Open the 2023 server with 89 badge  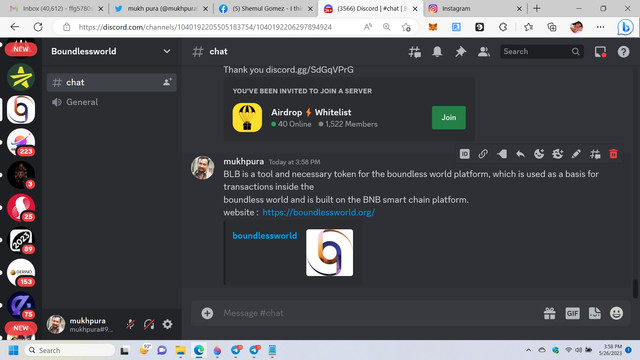tap(21, 240)
